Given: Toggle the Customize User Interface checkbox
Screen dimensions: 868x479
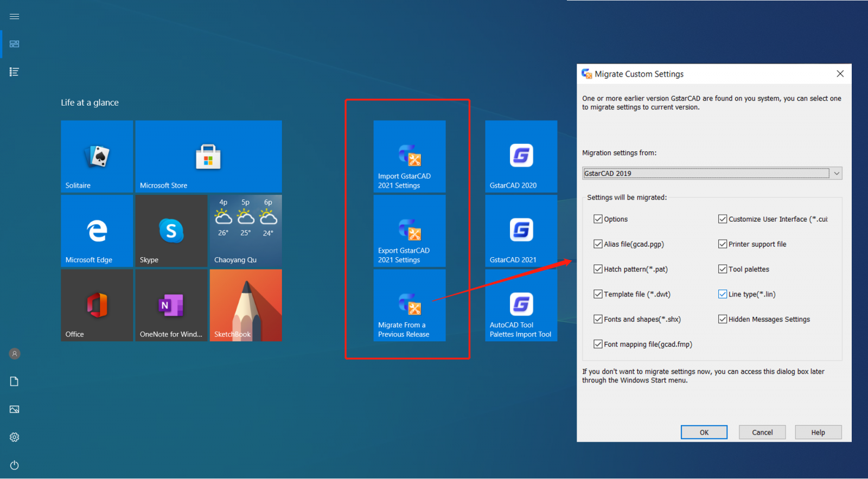Looking at the screenshot, I should (x=723, y=219).
